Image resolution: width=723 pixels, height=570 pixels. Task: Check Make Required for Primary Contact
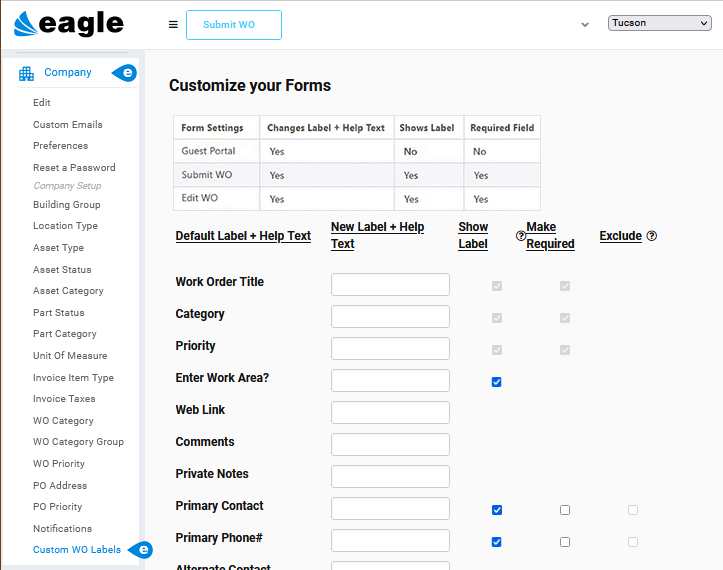pyautogui.click(x=565, y=510)
